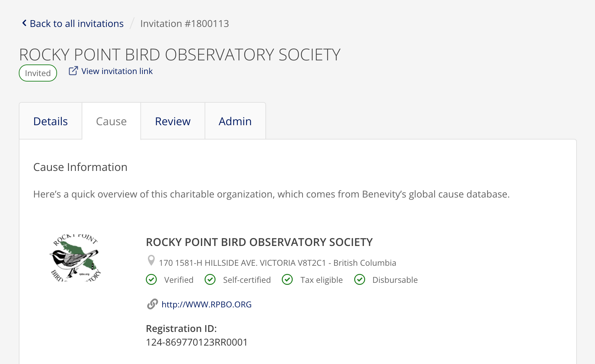Click the external link icon beside View invitation link
This screenshot has height=364, width=595.
pos(73,71)
